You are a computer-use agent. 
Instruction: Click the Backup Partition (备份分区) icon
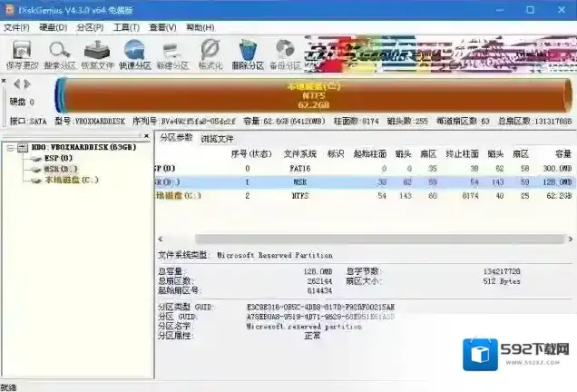tap(286, 50)
